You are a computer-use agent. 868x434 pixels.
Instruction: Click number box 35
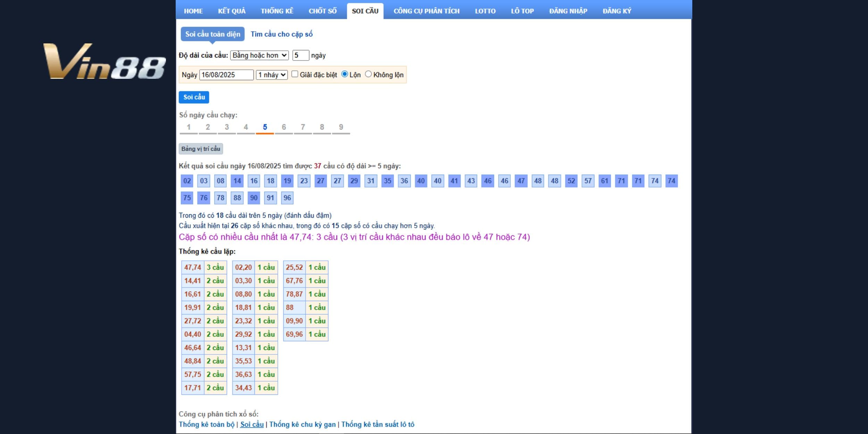[x=387, y=181]
